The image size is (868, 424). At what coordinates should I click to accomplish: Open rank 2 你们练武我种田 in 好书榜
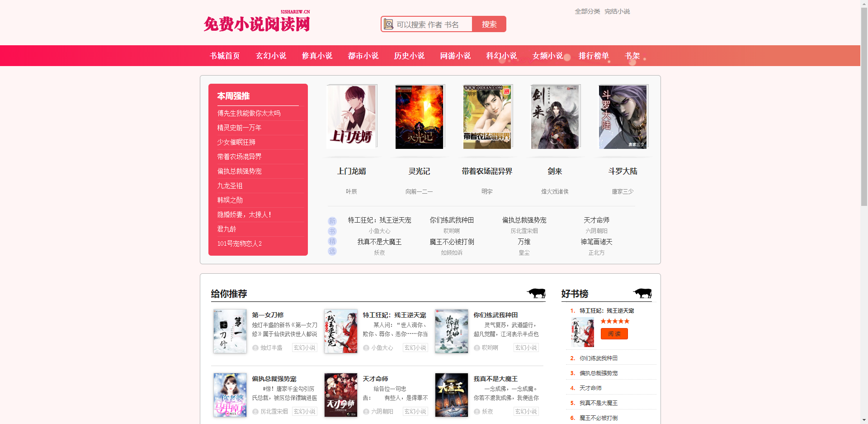point(599,358)
